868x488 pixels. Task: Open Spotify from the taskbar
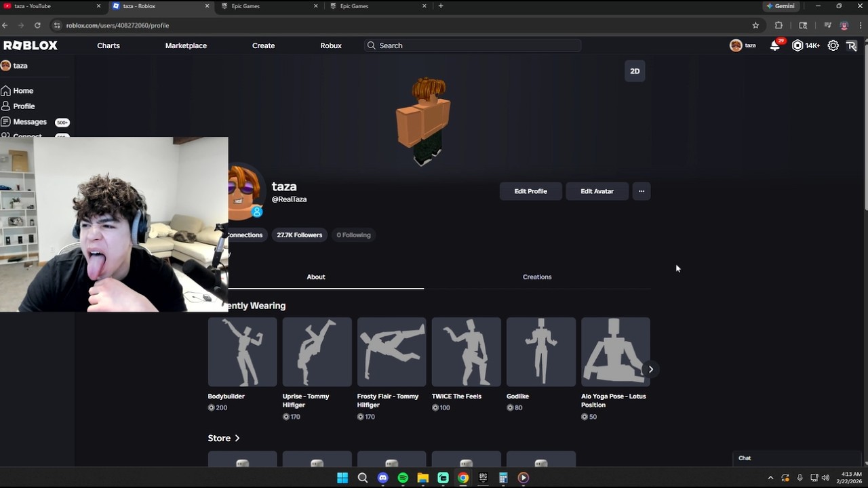(x=403, y=478)
